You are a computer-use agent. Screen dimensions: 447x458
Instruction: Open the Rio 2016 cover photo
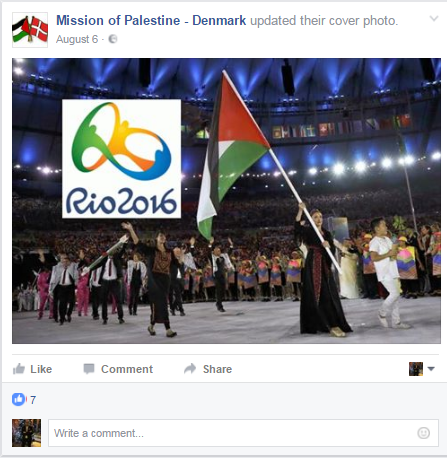click(226, 201)
